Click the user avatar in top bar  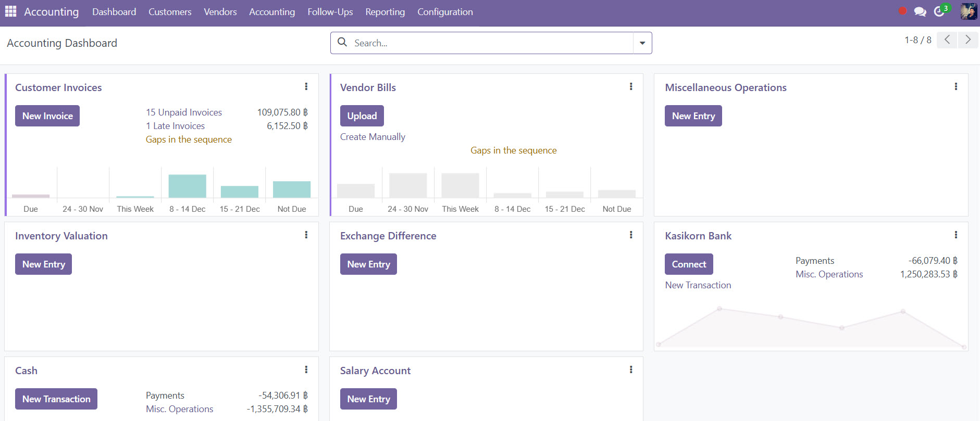click(969, 11)
